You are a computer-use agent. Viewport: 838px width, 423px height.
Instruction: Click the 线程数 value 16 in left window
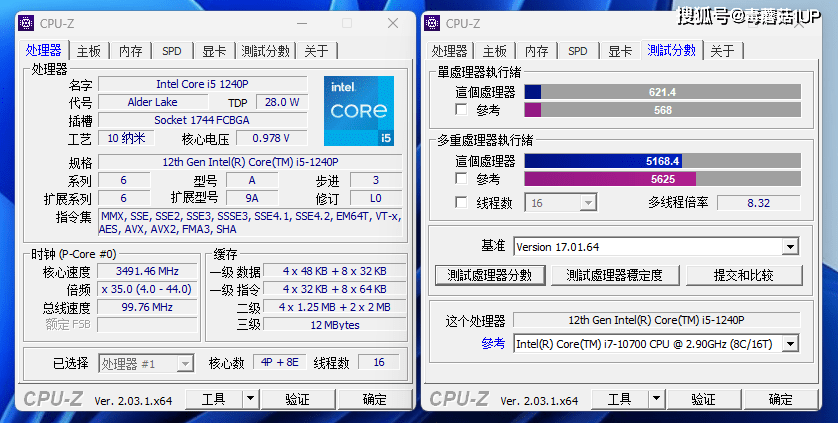click(379, 362)
